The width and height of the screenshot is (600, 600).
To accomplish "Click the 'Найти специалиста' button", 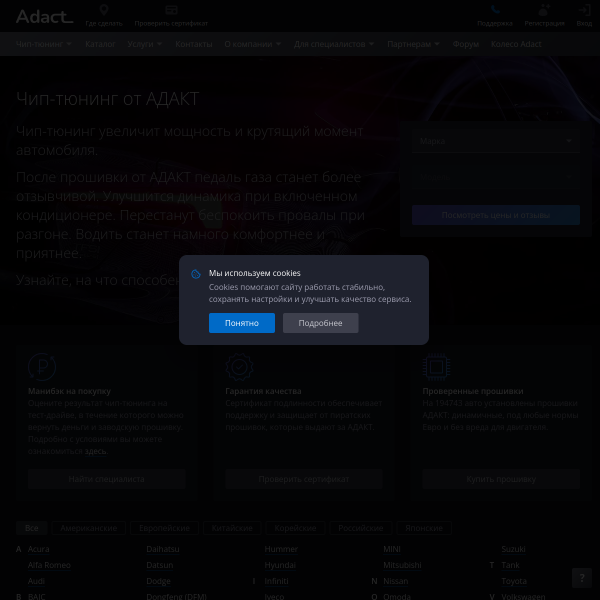I will [106, 479].
